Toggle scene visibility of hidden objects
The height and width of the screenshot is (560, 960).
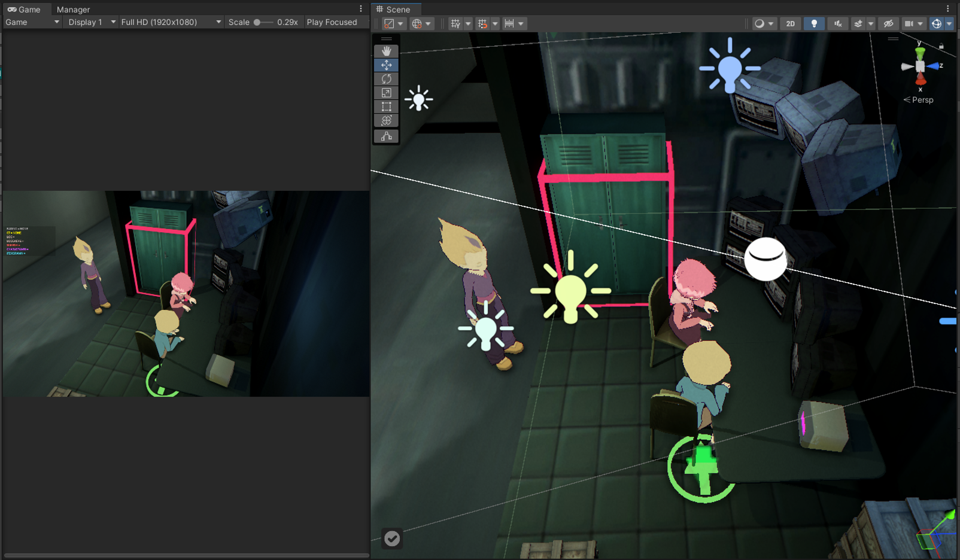tap(888, 23)
